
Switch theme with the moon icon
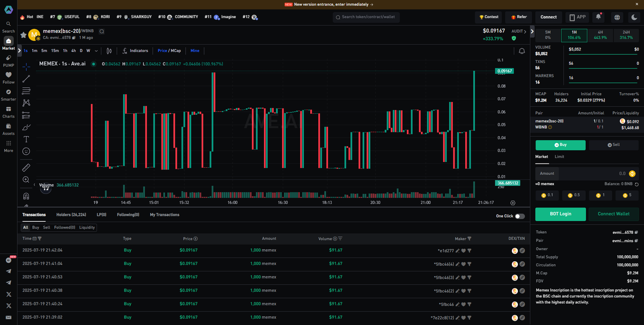[634, 17]
